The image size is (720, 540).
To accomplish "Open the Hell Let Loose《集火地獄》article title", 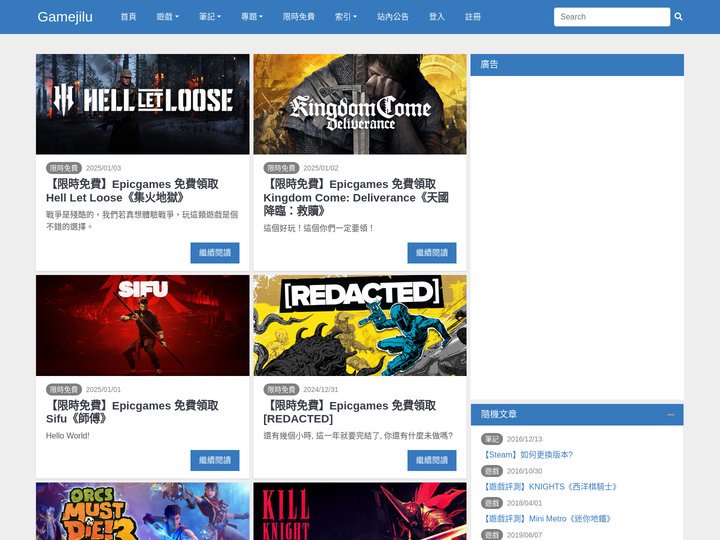I will click(x=132, y=191).
